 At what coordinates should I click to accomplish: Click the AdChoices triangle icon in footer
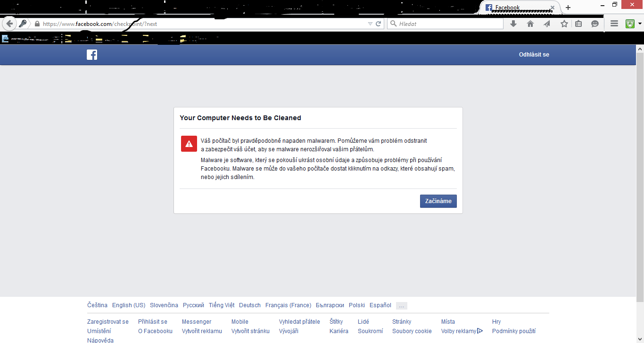480,331
